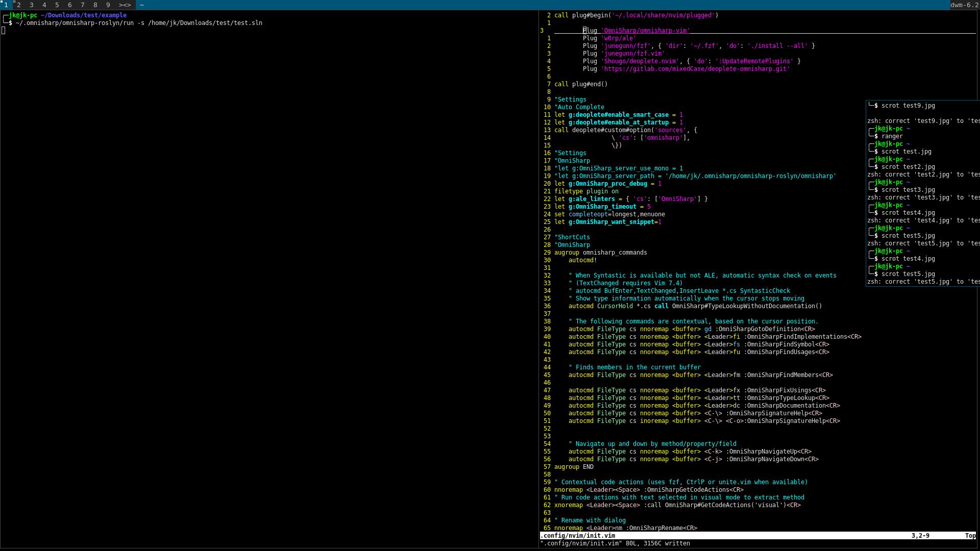Click the g:ale_linters line
Viewport: 980px width, 551px height.
(x=631, y=199)
